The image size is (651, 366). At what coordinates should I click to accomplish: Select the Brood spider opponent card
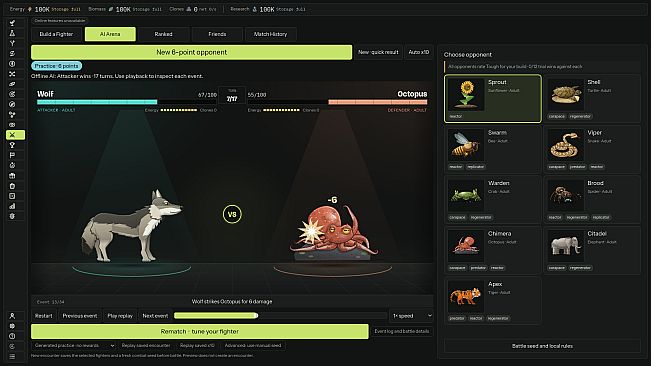[x=592, y=200]
